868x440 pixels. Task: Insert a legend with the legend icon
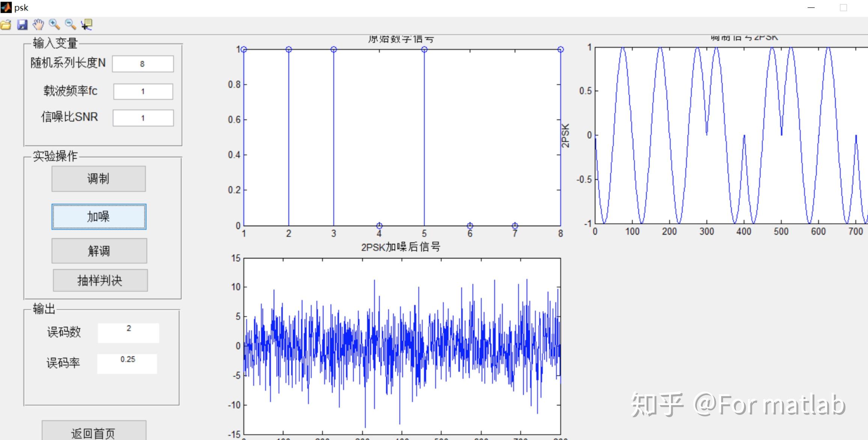86,24
